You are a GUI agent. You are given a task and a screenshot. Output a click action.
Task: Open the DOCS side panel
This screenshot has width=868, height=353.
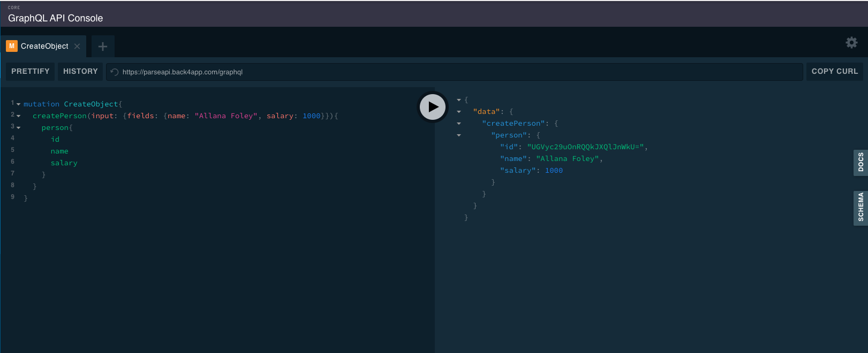[861, 162]
